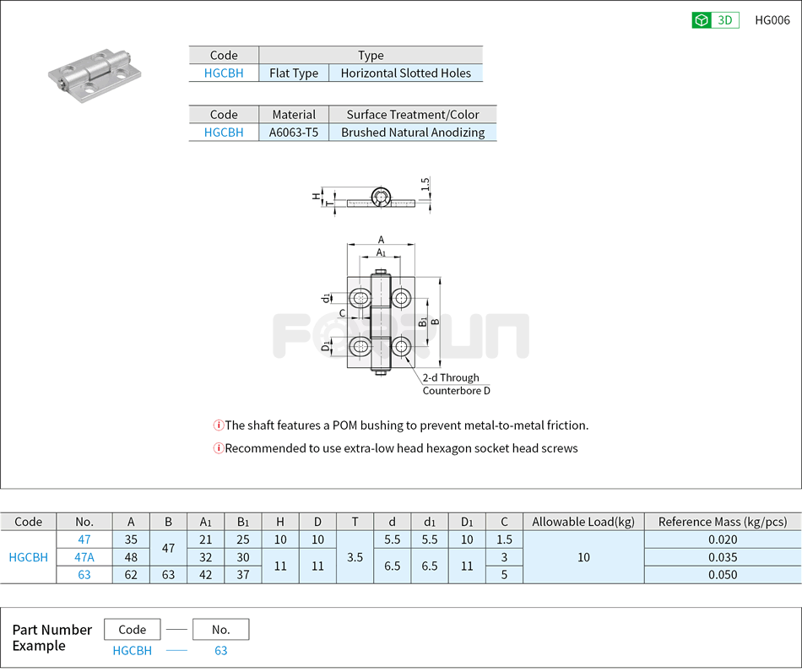Open the HGCBH link in the Material table
The width and height of the screenshot is (802, 672).
coord(223,133)
